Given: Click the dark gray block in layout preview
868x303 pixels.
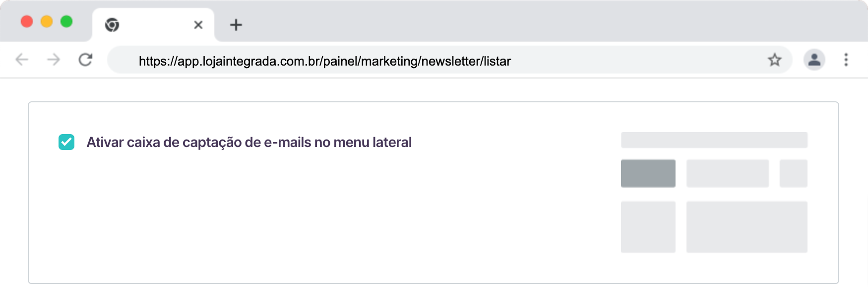Looking at the screenshot, I should click(x=648, y=173).
